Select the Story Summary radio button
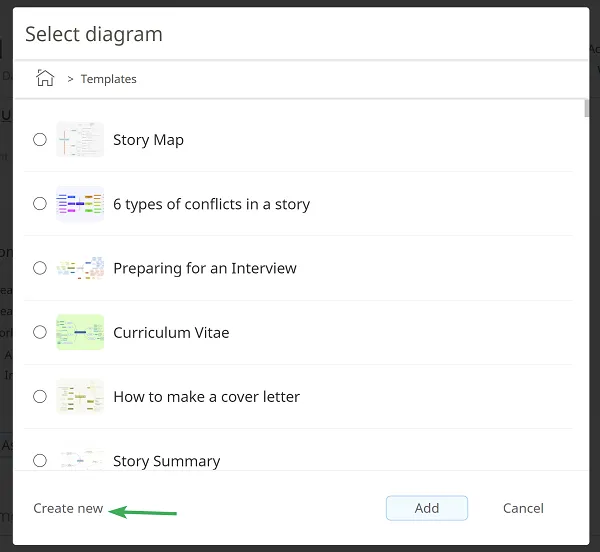 coord(40,460)
